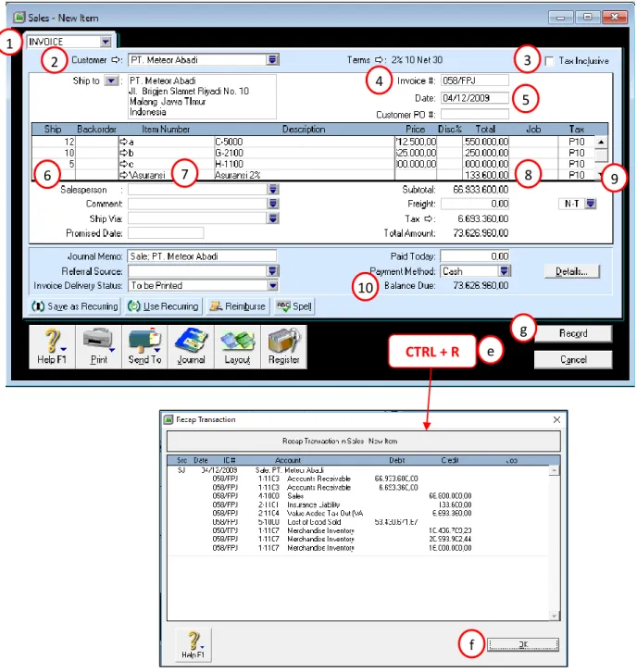Click the Tax zoom arrow near total

(429, 218)
